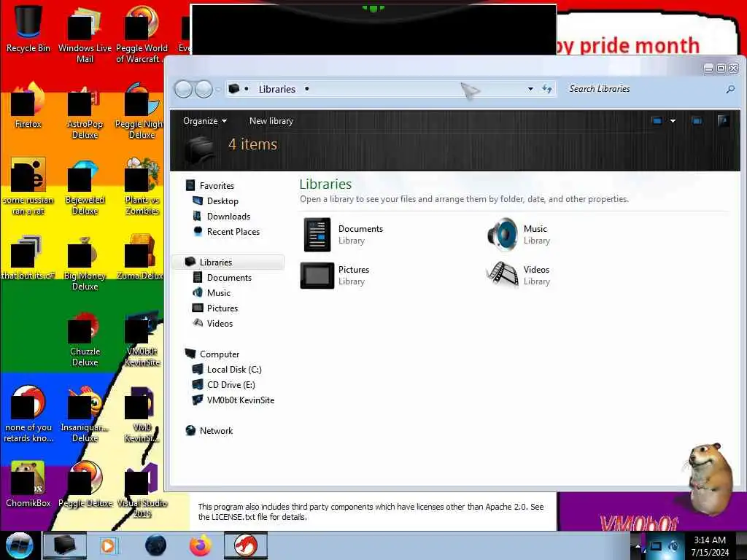Select Network in the navigation pane
This screenshot has height=560, width=747.
216,430
